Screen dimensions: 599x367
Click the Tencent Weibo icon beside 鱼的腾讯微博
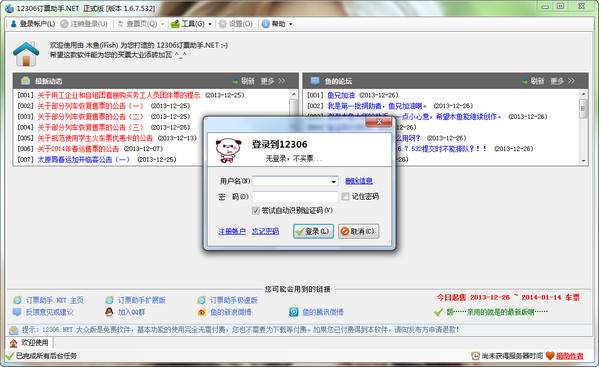[293, 312]
